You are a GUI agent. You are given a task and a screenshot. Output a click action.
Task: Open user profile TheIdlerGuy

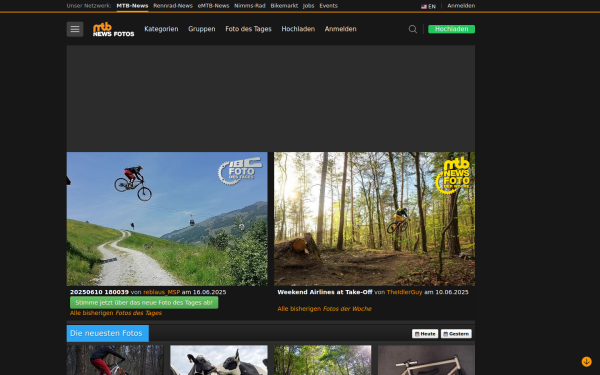[x=404, y=292]
